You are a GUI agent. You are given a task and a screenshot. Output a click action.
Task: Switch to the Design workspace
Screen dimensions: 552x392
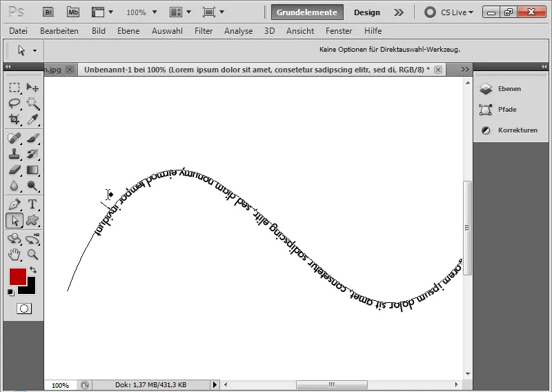[367, 12]
